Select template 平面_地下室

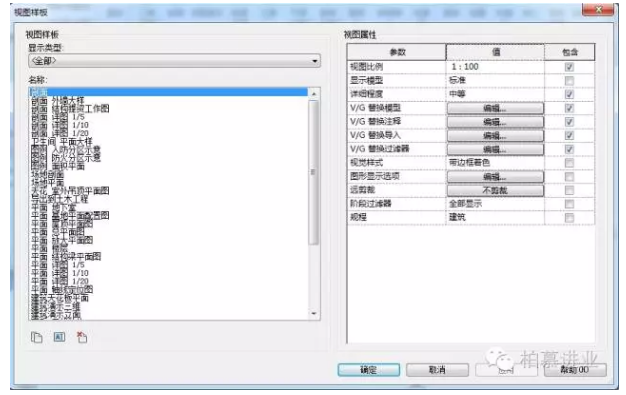pos(53,207)
